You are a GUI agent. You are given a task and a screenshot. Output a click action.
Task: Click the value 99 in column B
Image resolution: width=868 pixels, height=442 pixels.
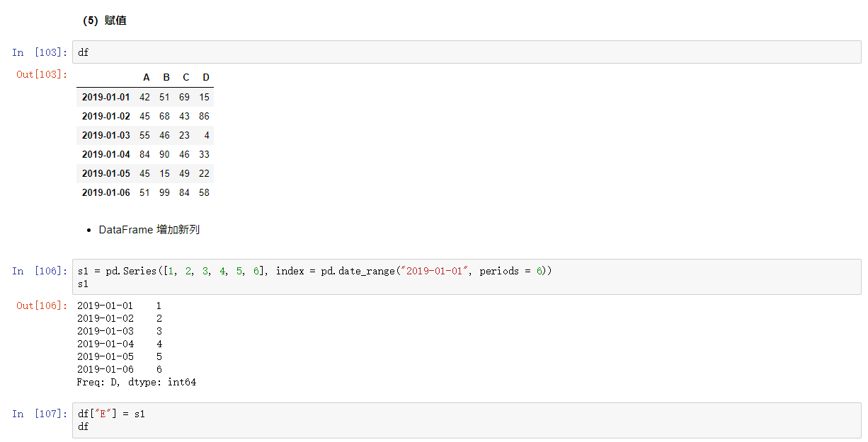point(164,192)
